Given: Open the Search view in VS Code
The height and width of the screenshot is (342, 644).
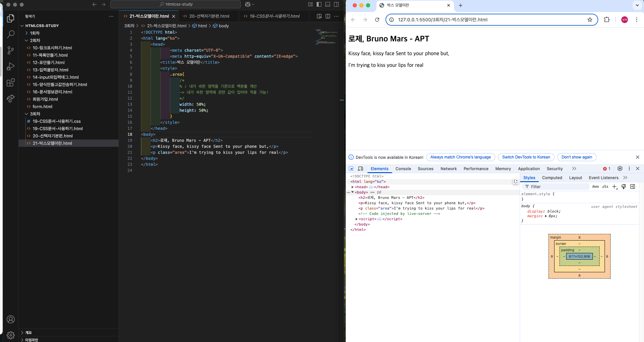Looking at the screenshot, I should 11,34.
